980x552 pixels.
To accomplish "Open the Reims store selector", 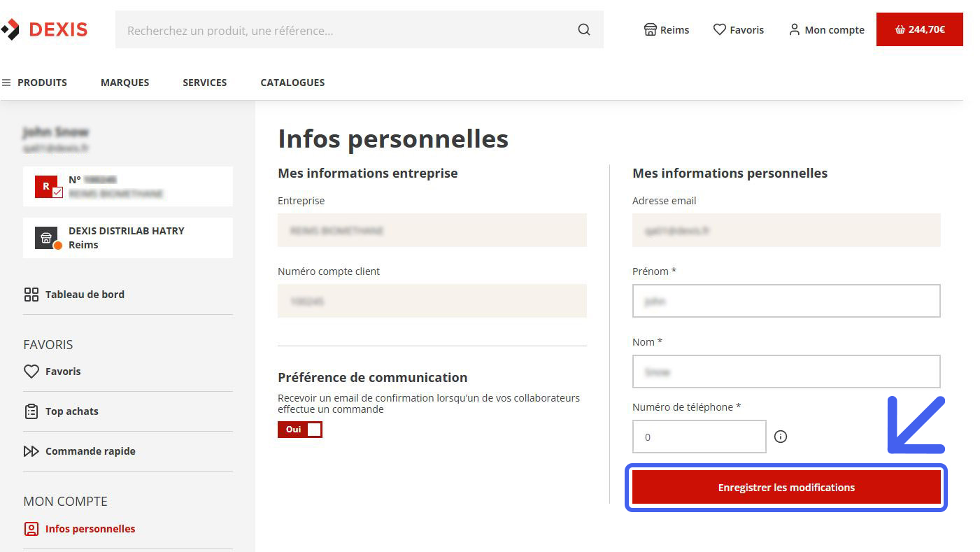I will (x=667, y=30).
